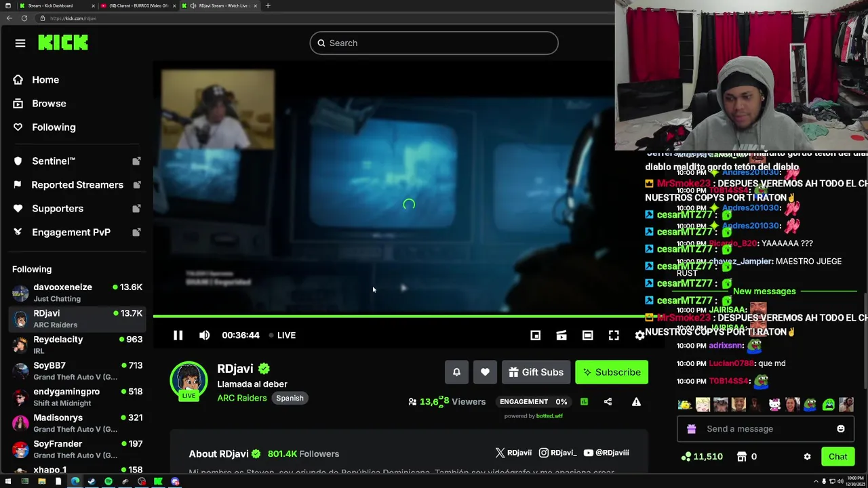Share the stream
Image resolution: width=868 pixels, height=488 pixels.
608,402
